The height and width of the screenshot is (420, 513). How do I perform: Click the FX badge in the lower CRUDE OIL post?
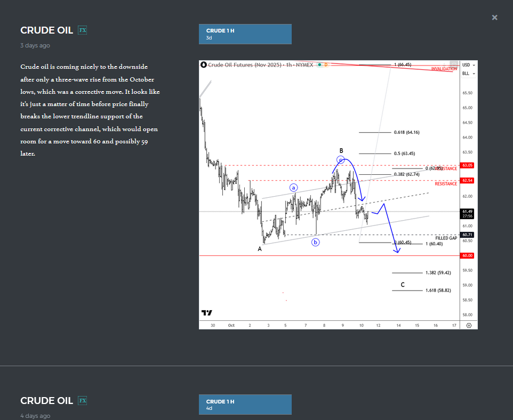(x=83, y=400)
